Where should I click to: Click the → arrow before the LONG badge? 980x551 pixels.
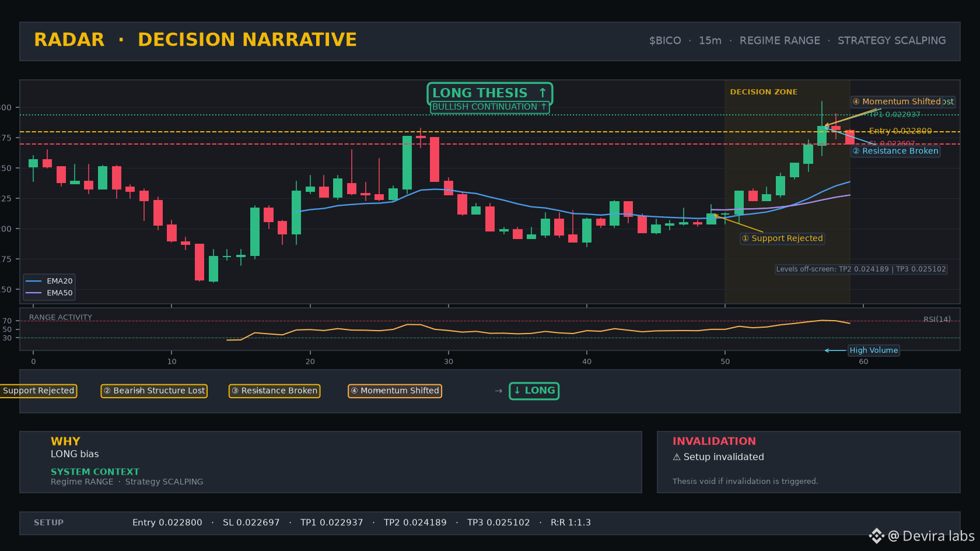498,391
